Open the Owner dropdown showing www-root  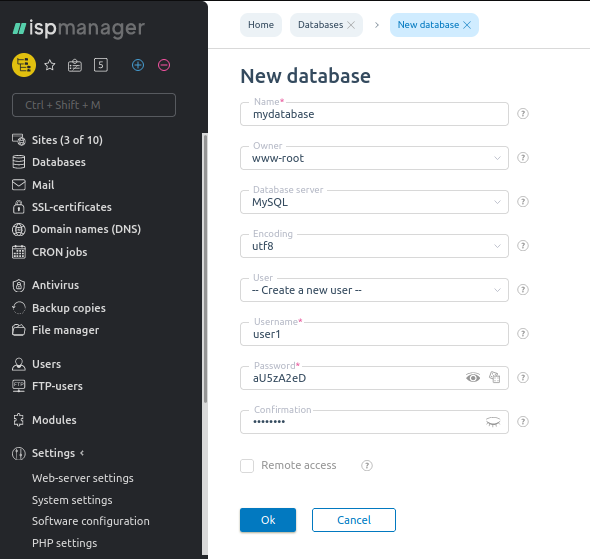(x=374, y=158)
